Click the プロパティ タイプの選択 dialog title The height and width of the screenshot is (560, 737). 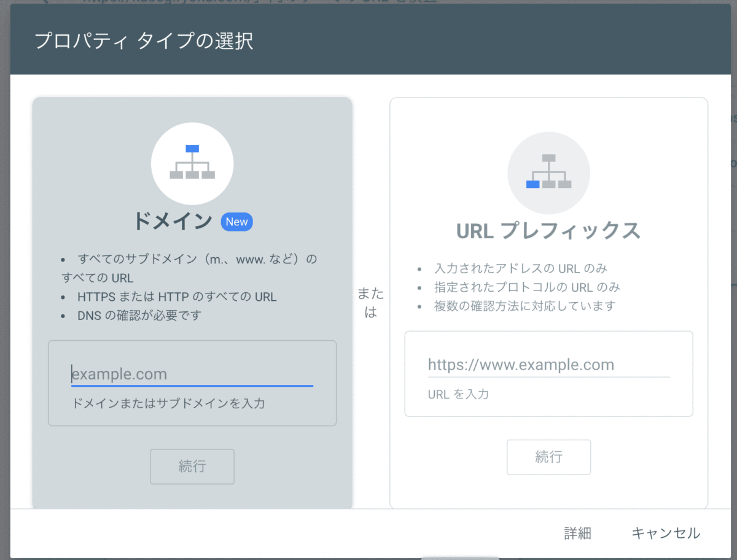pyautogui.click(x=144, y=41)
